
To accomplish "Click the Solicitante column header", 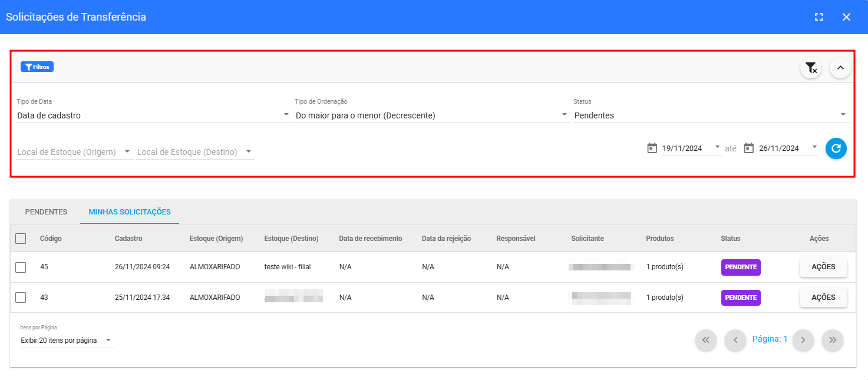I will coord(588,239).
